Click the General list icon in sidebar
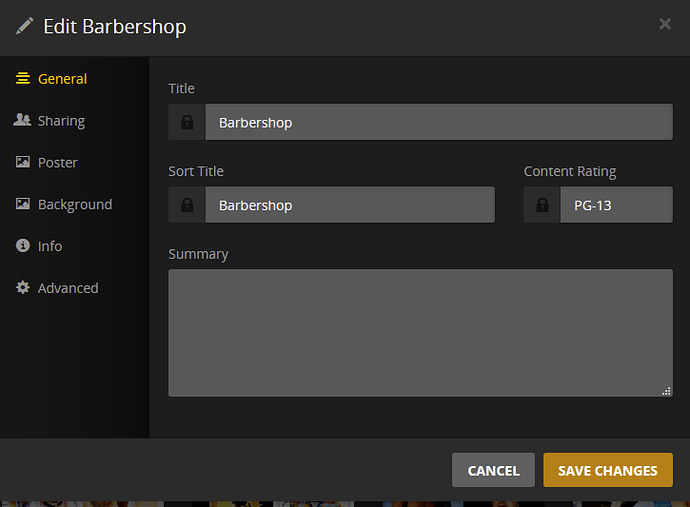Viewport: 690px width, 507px height. [23, 78]
